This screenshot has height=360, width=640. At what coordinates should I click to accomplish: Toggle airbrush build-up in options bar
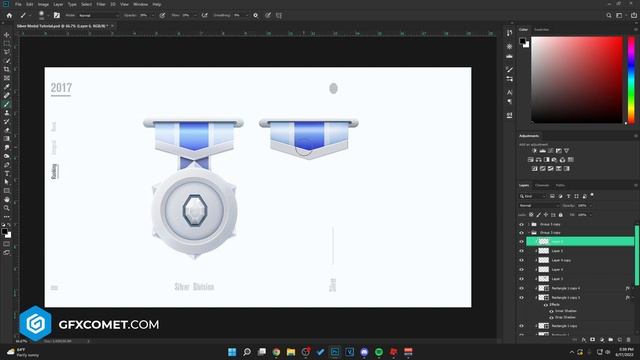pos(204,16)
